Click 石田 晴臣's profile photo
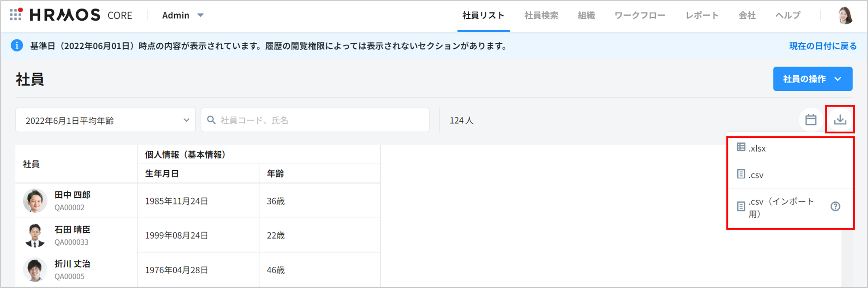Image resolution: width=868 pixels, height=288 pixels. (35, 235)
